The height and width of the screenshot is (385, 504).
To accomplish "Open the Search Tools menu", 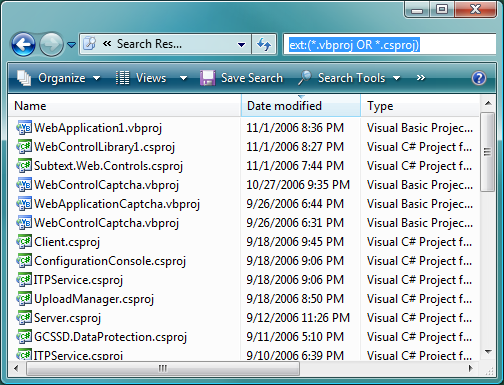I will 351,78.
